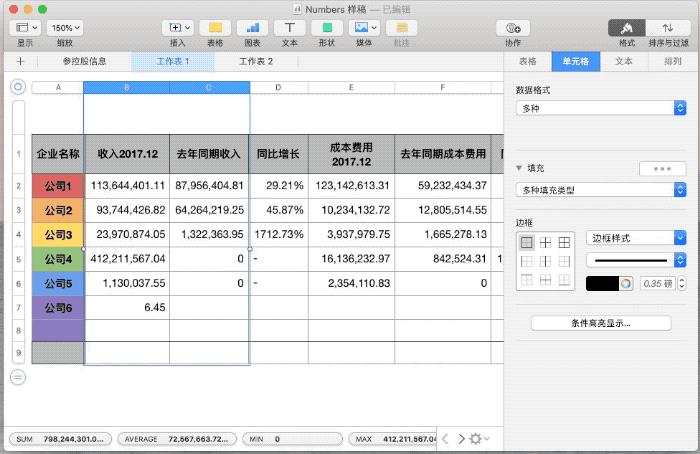Screen dimensions: 700x454
Task: Insert a chart with the 图表 icon
Action: click(x=253, y=28)
